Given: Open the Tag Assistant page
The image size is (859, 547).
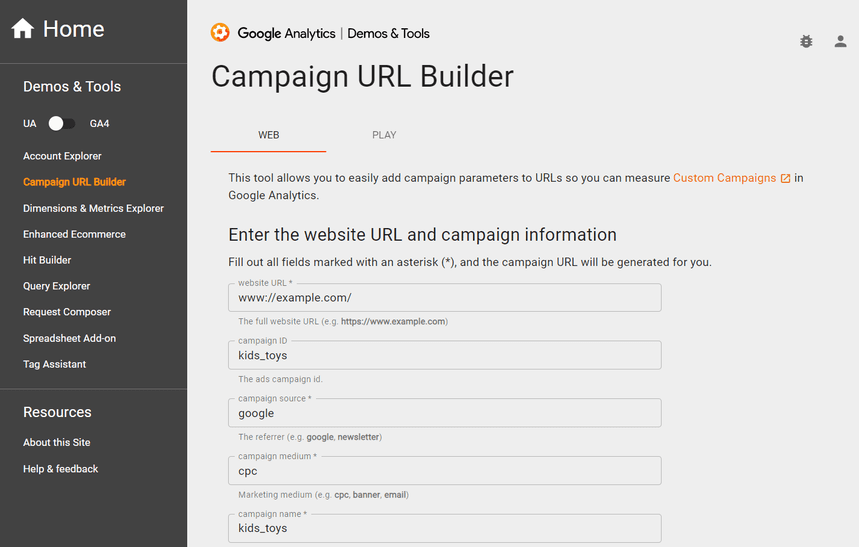Looking at the screenshot, I should click(54, 364).
